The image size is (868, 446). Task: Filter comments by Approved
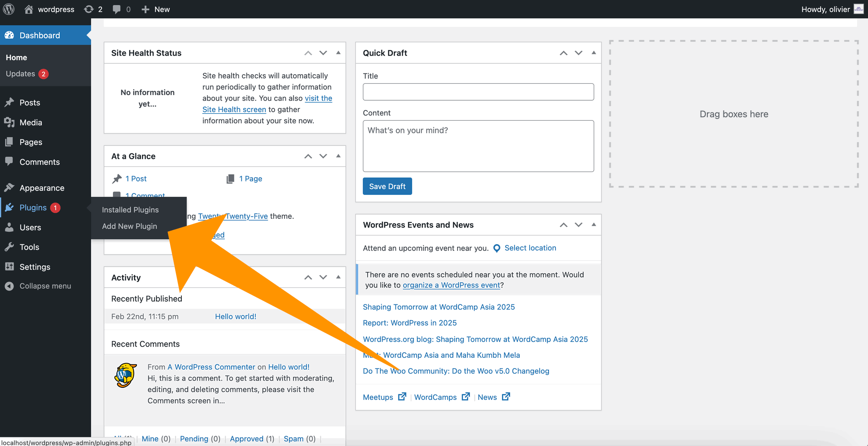pyautogui.click(x=247, y=439)
